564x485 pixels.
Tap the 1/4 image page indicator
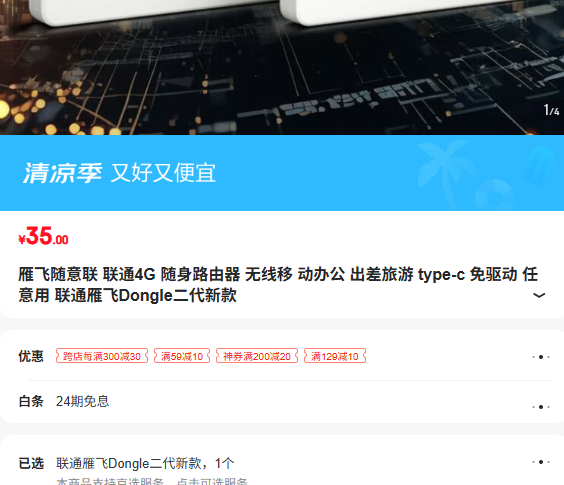551,110
